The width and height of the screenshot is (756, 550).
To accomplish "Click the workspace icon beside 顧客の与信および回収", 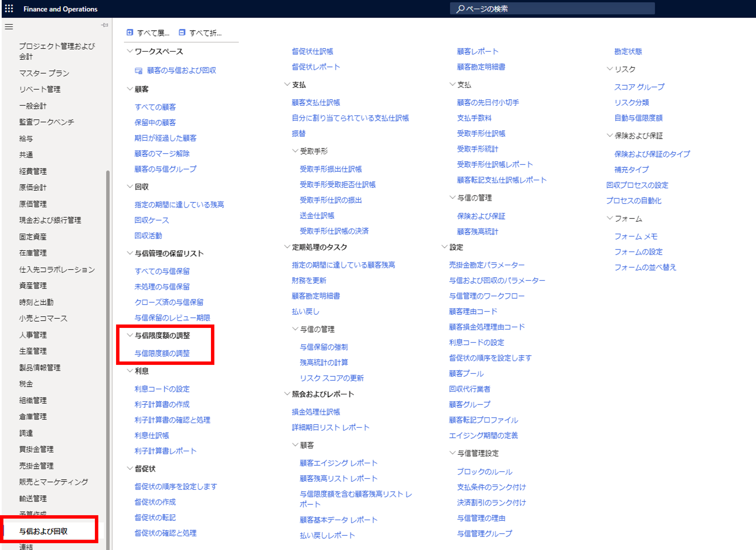I will pos(138,71).
